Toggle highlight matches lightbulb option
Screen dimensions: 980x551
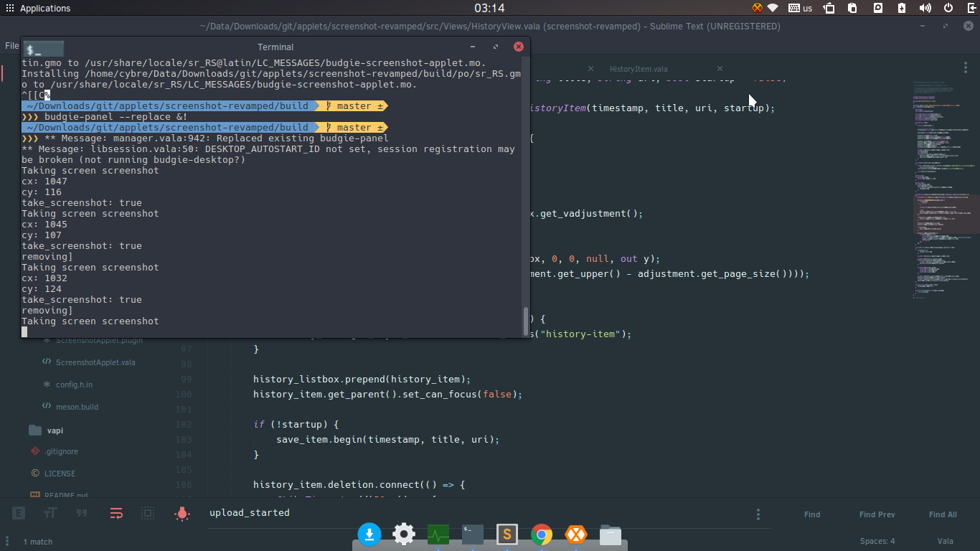[x=182, y=514]
